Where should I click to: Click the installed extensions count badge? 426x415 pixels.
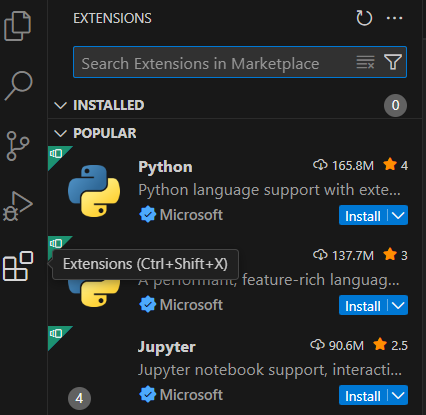click(395, 105)
